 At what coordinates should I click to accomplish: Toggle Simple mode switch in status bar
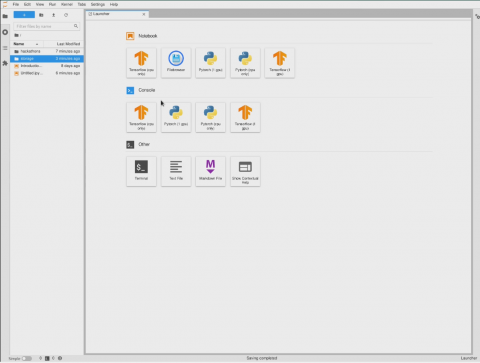point(27,358)
